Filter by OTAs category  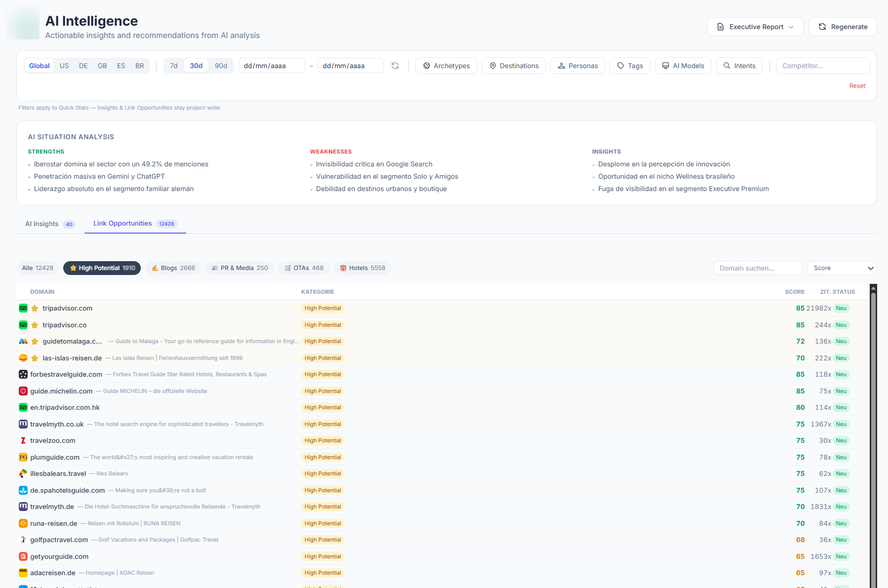pyautogui.click(x=304, y=268)
